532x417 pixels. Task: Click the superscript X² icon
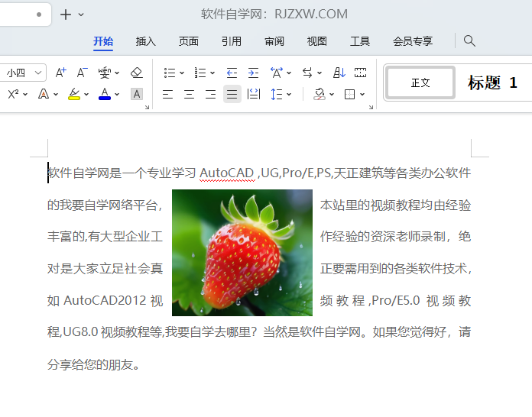pos(13,94)
